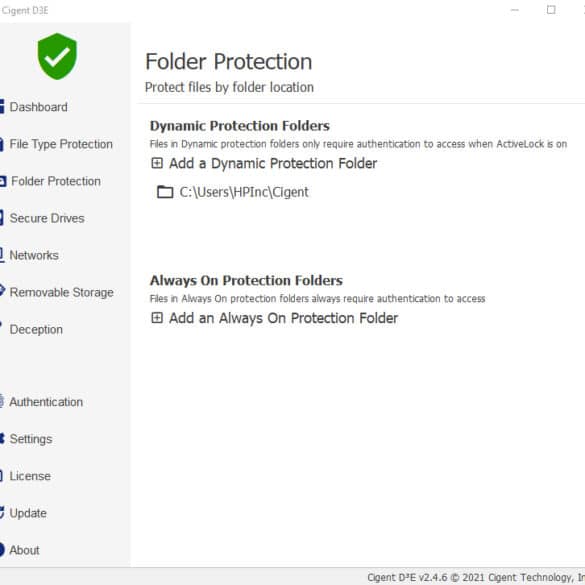Click the Update refresh icon in sidebar
Image resolution: width=585 pixels, height=585 pixels.
click(x=1, y=513)
